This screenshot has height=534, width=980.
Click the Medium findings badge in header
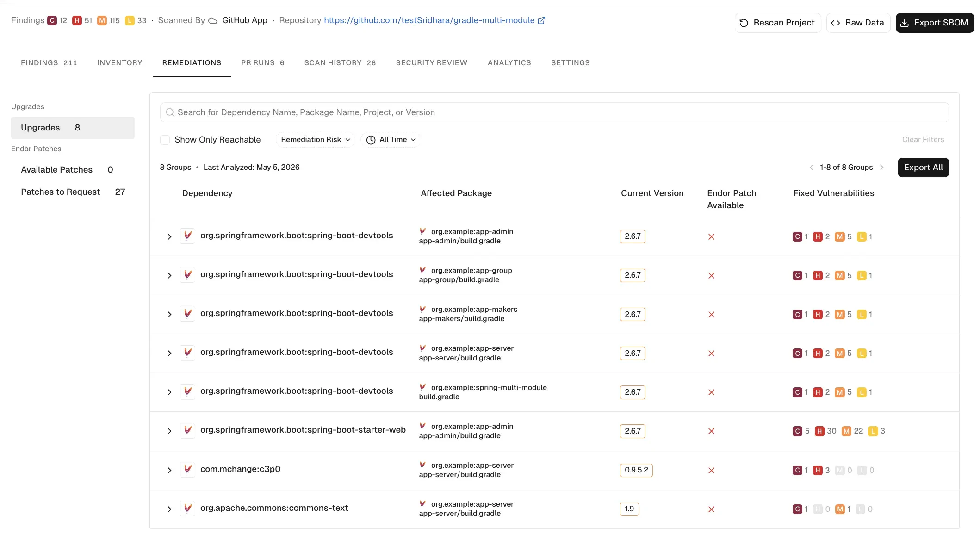pos(102,20)
